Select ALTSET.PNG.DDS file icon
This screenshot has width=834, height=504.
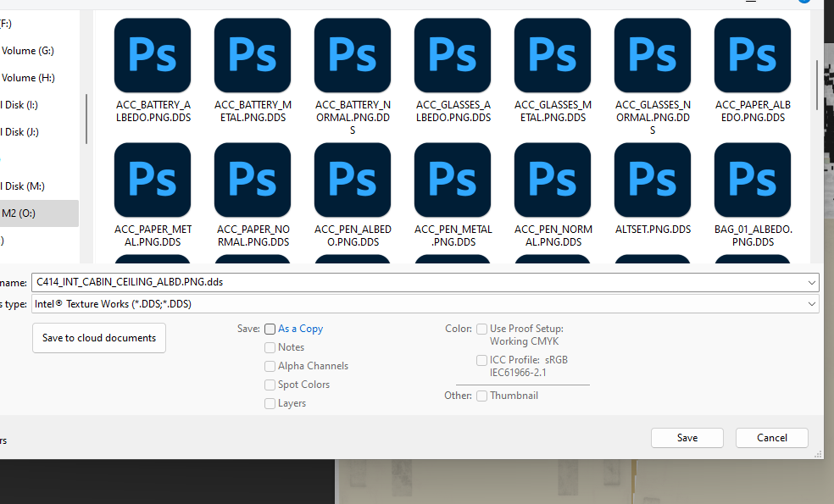click(653, 180)
